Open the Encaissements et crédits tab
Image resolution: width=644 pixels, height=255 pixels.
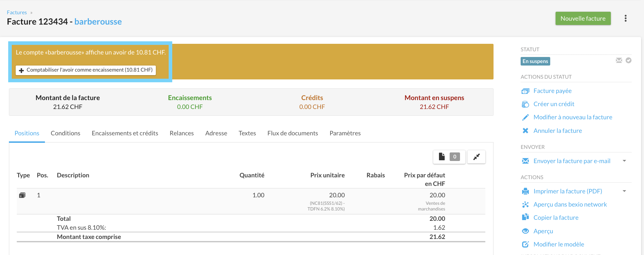(125, 133)
